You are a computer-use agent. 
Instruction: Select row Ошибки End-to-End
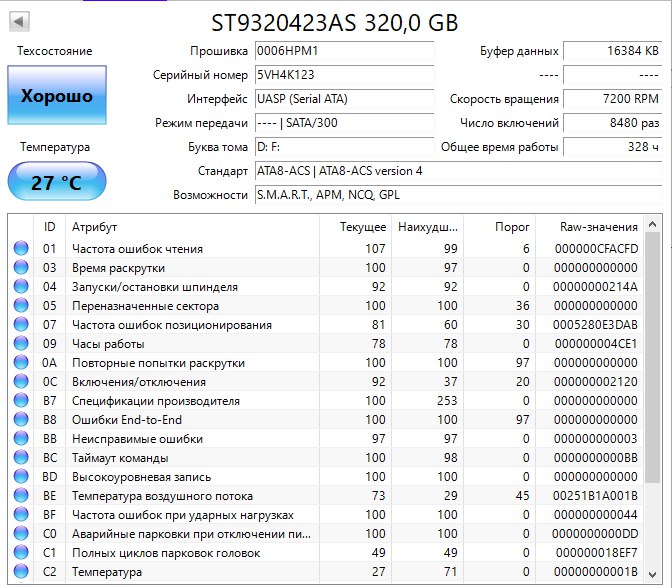click(x=326, y=420)
